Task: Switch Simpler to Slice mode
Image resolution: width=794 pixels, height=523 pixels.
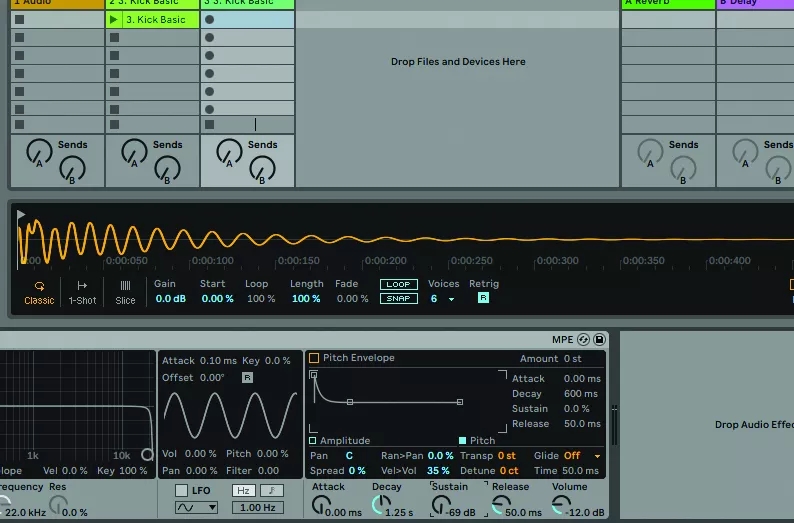Action: pos(125,291)
